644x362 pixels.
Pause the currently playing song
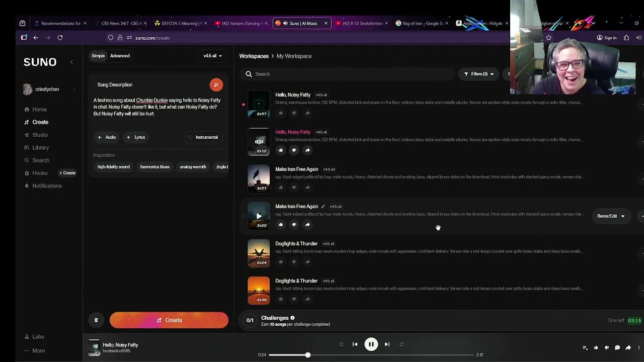tap(371, 344)
